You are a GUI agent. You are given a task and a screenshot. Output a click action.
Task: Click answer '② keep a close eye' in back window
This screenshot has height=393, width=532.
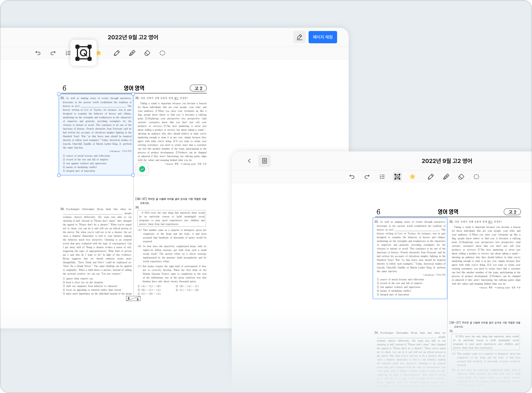[83, 282]
